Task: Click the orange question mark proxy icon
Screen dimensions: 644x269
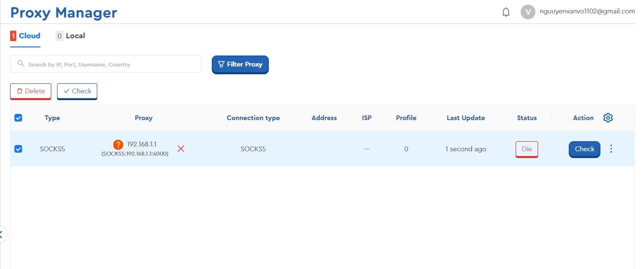Action: [118, 145]
